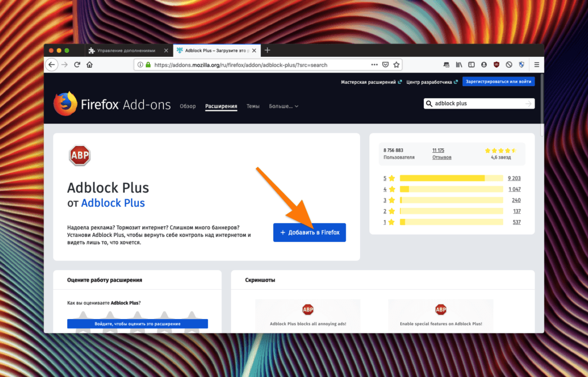Click the 137 review count

(517, 211)
